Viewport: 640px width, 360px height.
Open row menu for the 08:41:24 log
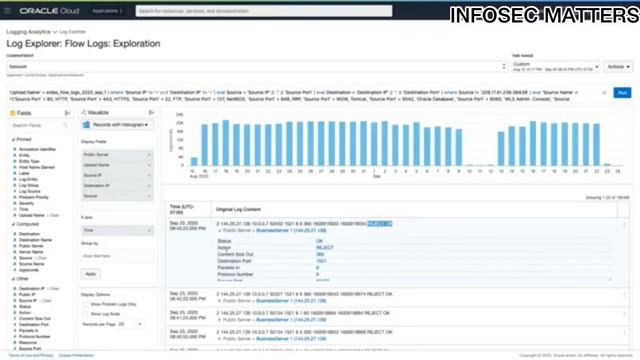[x=624, y=314]
